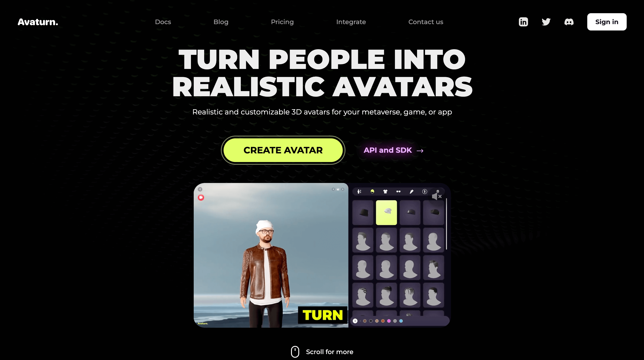
Task: Click the Sign in button
Action: (x=606, y=22)
